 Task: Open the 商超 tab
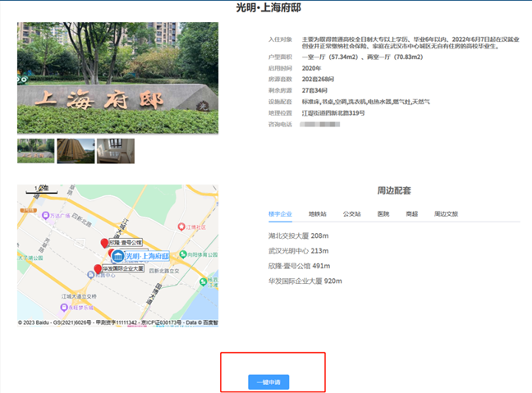coord(412,214)
